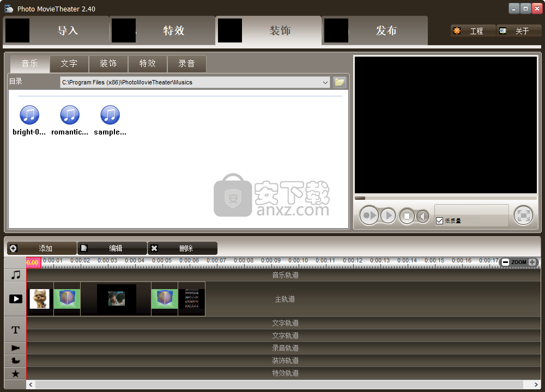Click the 装饰轨道 decoration track lane
Viewport: 545px width, 392px height.
pyautogui.click(x=283, y=360)
